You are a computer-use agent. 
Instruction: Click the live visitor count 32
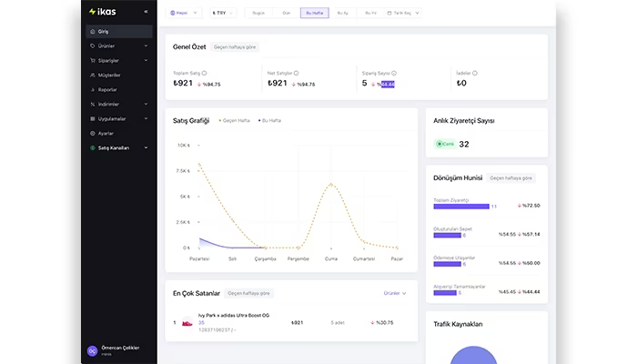(464, 144)
